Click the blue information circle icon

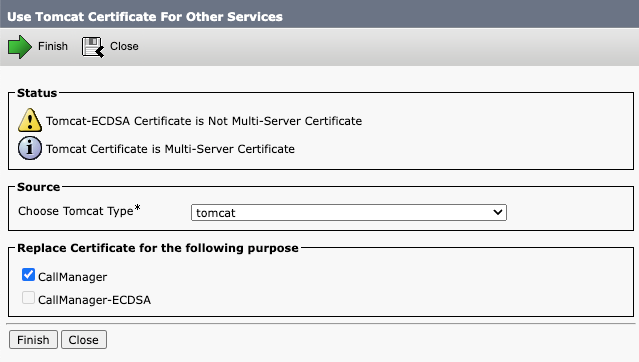[x=30, y=148]
